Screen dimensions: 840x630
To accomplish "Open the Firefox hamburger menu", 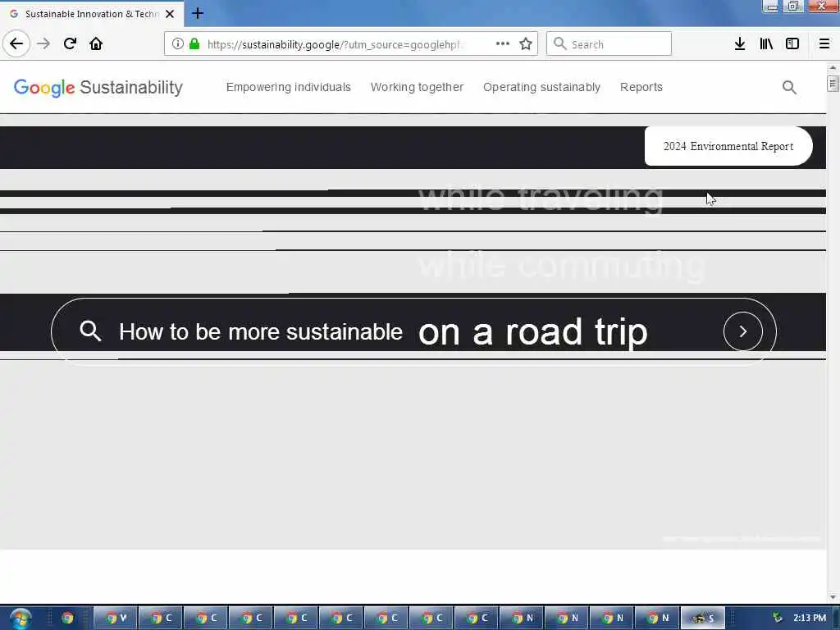I will pyautogui.click(x=824, y=44).
